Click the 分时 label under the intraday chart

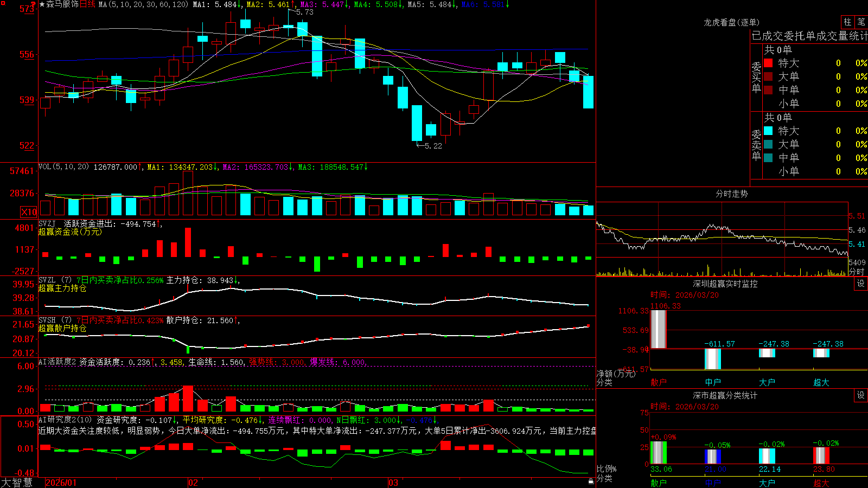(857, 271)
